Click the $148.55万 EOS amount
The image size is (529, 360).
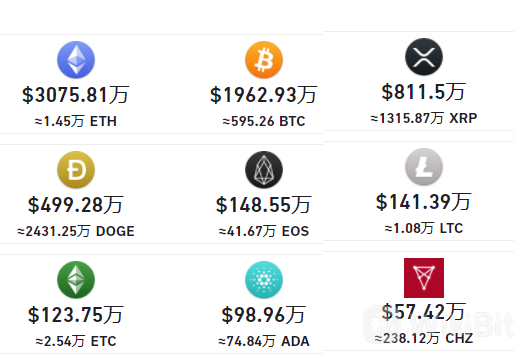(x=263, y=205)
